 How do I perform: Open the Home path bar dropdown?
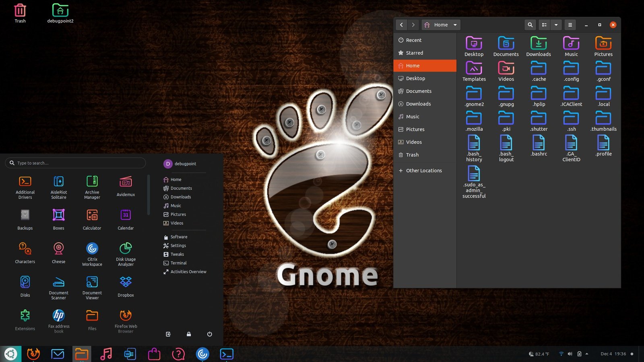click(455, 25)
